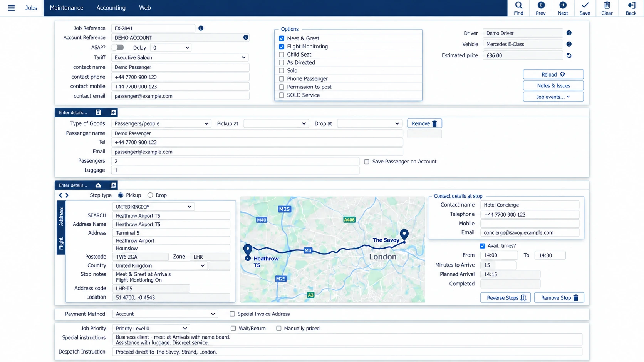The width and height of the screenshot is (644, 362).
Task: Click the Heathrow T5 map pin
Action: [x=248, y=250]
